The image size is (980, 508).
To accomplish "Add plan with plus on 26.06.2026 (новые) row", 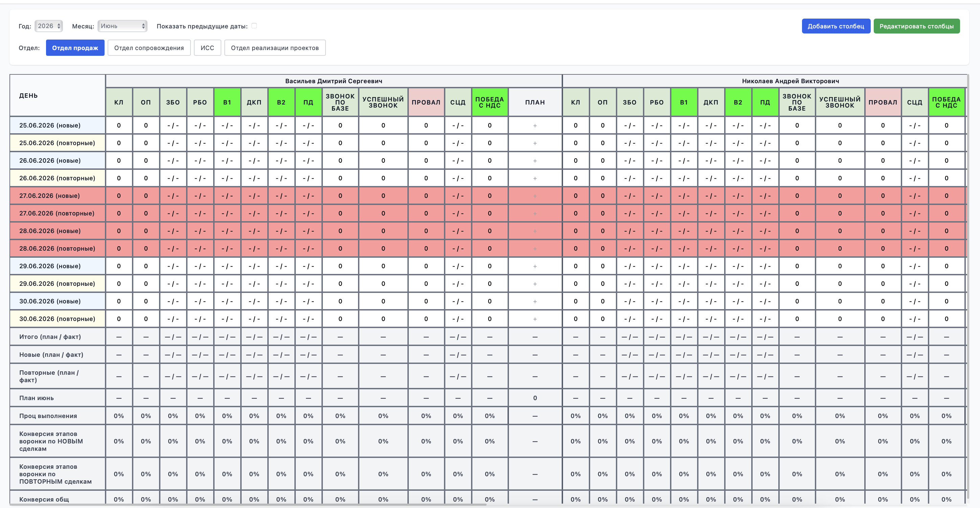I will 535,161.
